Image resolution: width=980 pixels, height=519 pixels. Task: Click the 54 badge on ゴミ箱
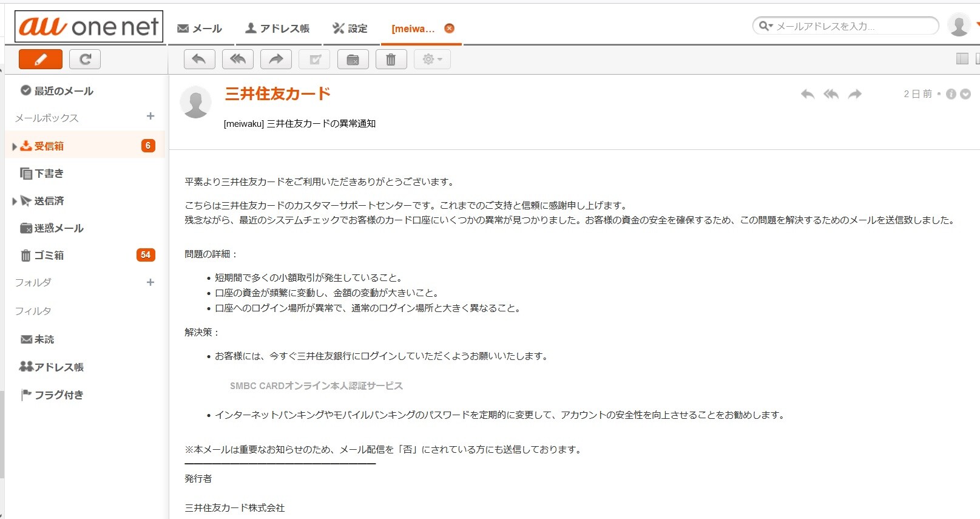pos(146,255)
